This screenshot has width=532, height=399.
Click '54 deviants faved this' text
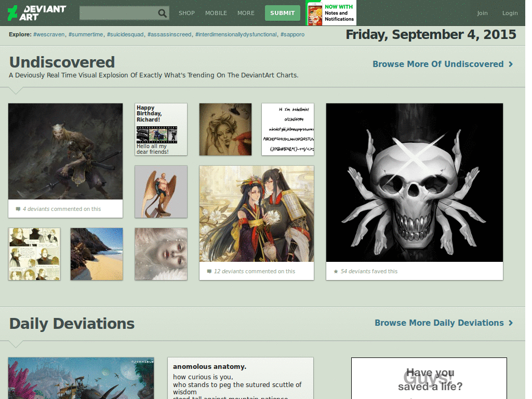369,271
